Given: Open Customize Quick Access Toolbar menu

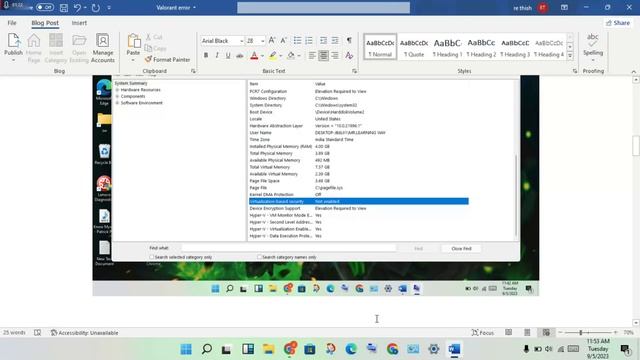Looking at the screenshot, I should point(109,8).
